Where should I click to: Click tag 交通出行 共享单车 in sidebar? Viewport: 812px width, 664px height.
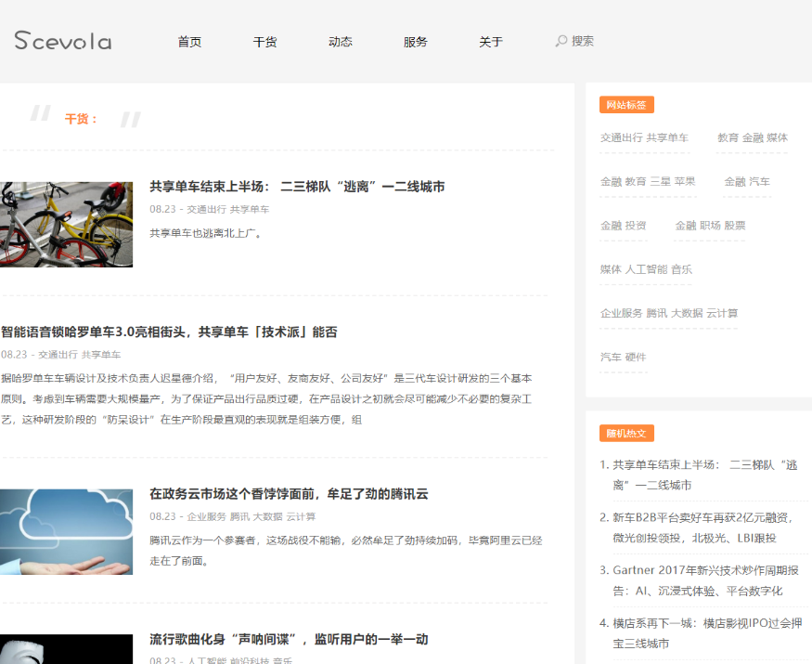coord(644,137)
